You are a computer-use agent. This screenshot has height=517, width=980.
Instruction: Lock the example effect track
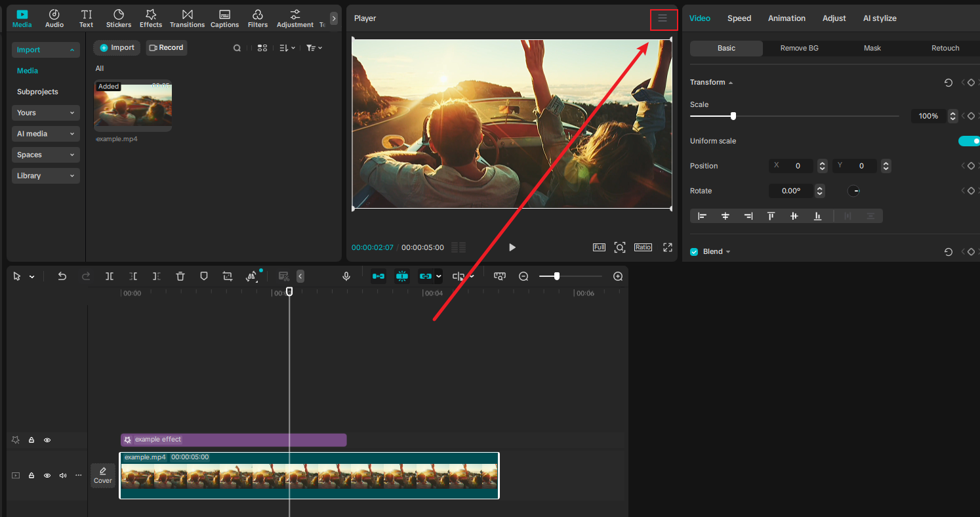[x=31, y=440]
